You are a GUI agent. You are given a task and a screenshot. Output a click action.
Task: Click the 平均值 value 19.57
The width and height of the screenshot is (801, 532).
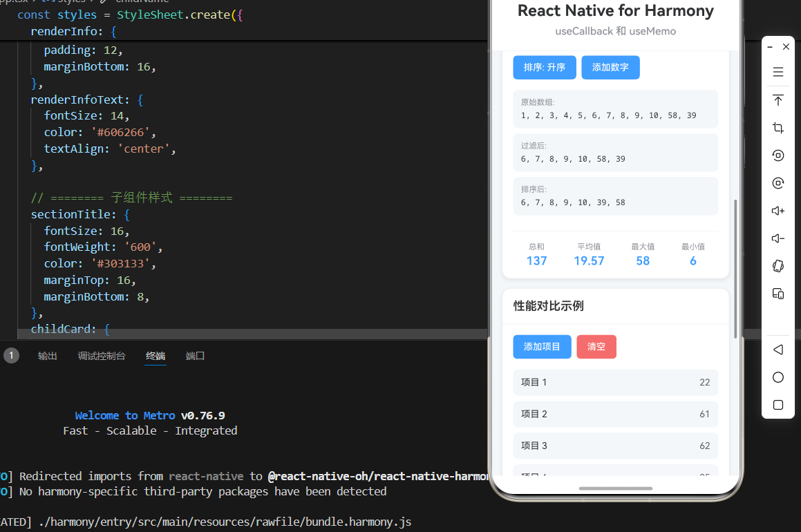pyautogui.click(x=589, y=261)
